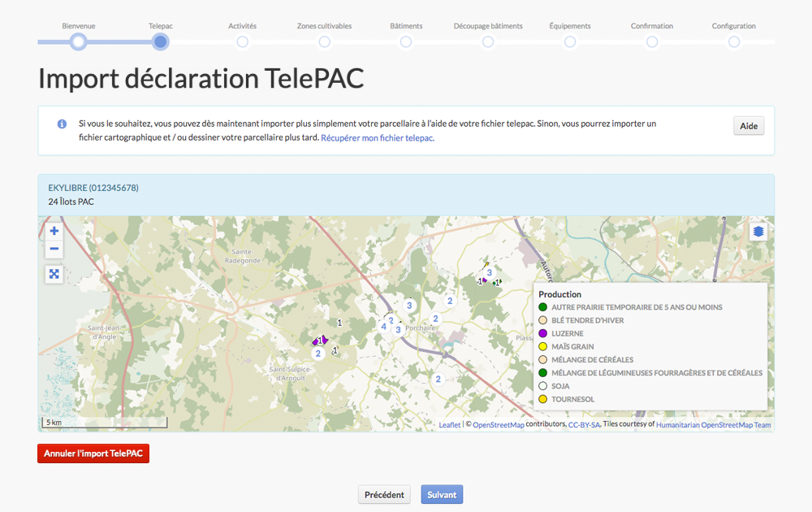Go back with the Précédent button
This screenshot has height=512, width=812.
coord(384,495)
